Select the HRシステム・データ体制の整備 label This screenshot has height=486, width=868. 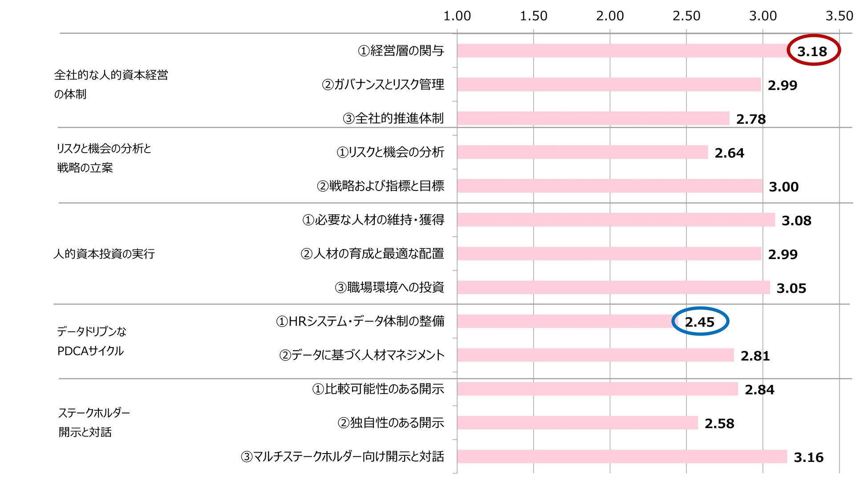point(360,321)
